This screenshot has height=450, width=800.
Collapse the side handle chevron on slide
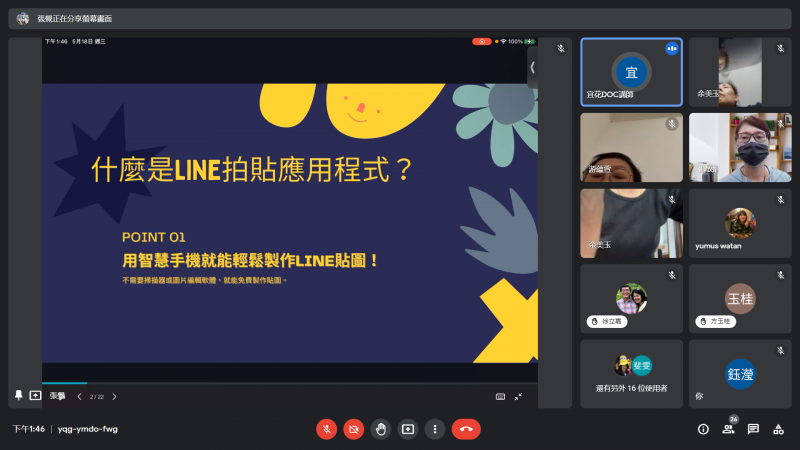(x=532, y=67)
